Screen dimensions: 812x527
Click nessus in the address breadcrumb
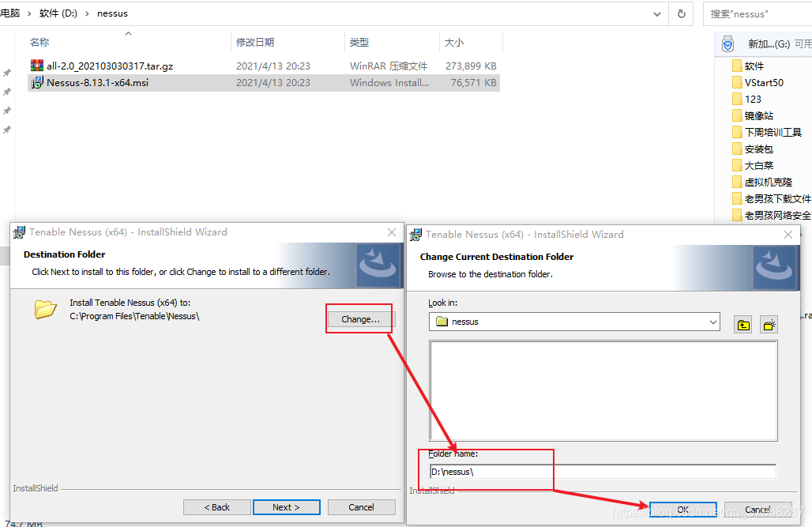click(x=112, y=13)
